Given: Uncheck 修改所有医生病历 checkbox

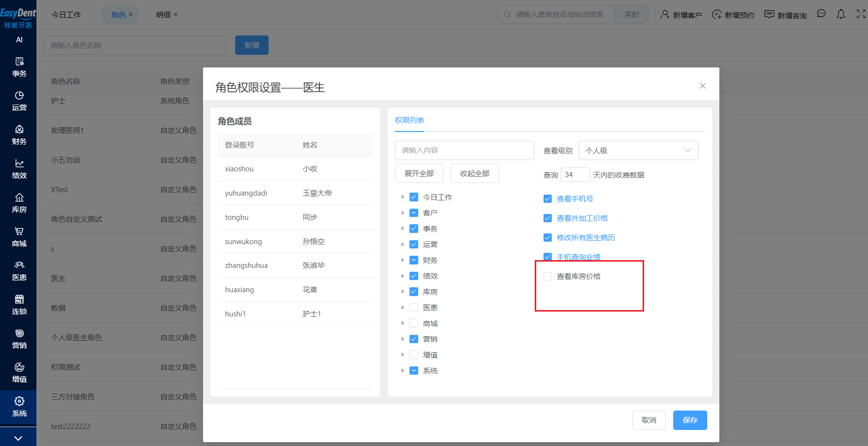Looking at the screenshot, I should tap(547, 237).
